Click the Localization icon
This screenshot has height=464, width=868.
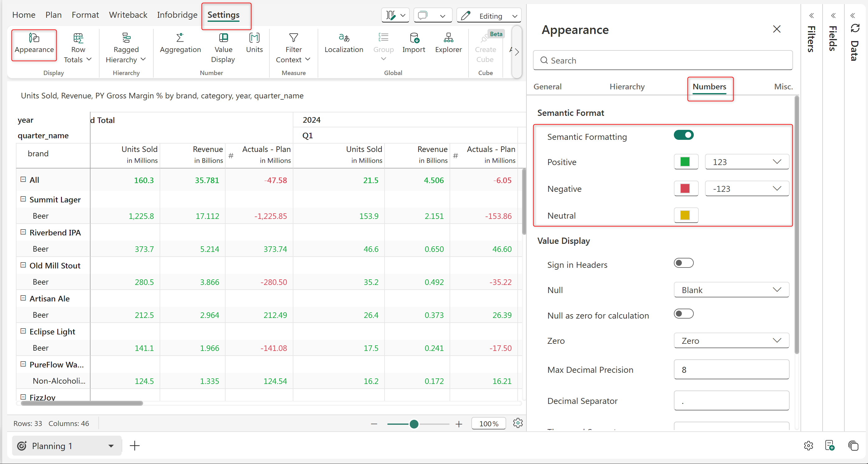(344, 38)
